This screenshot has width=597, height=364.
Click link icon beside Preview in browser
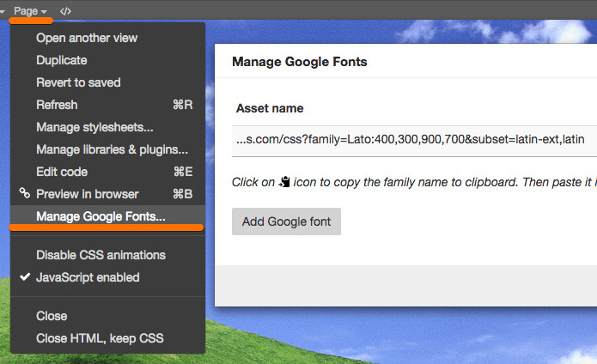[25, 193]
